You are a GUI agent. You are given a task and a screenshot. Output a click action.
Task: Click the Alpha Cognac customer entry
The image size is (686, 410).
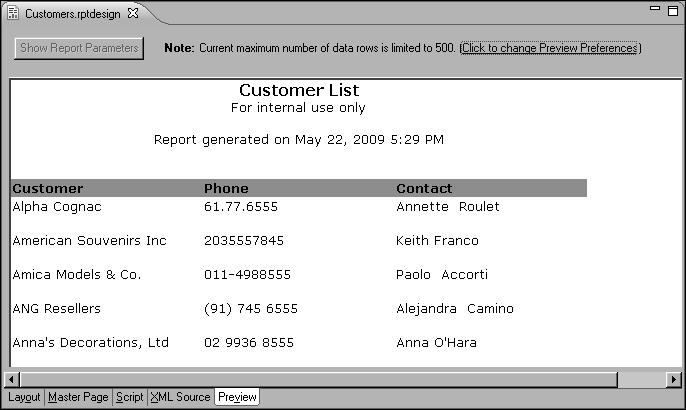coord(57,207)
